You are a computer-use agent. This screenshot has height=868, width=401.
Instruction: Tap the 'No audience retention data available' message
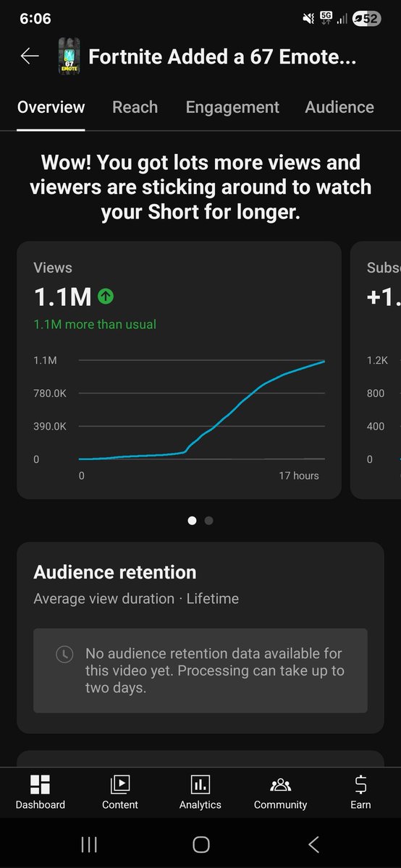[x=215, y=671]
